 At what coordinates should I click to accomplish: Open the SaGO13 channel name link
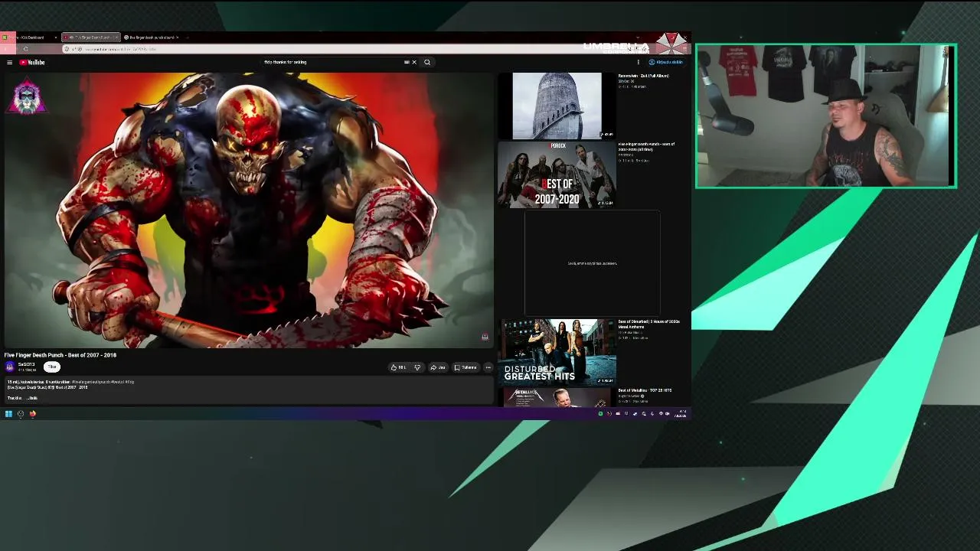(x=26, y=364)
